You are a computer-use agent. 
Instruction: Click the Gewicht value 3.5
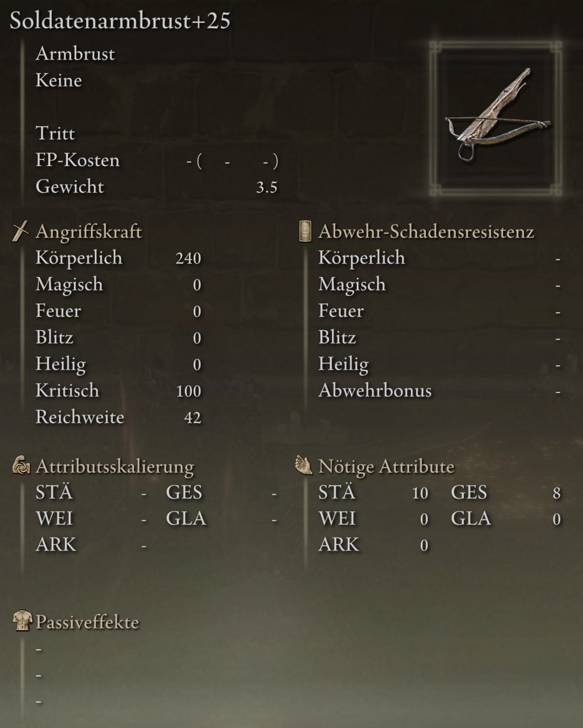(267, 187)
